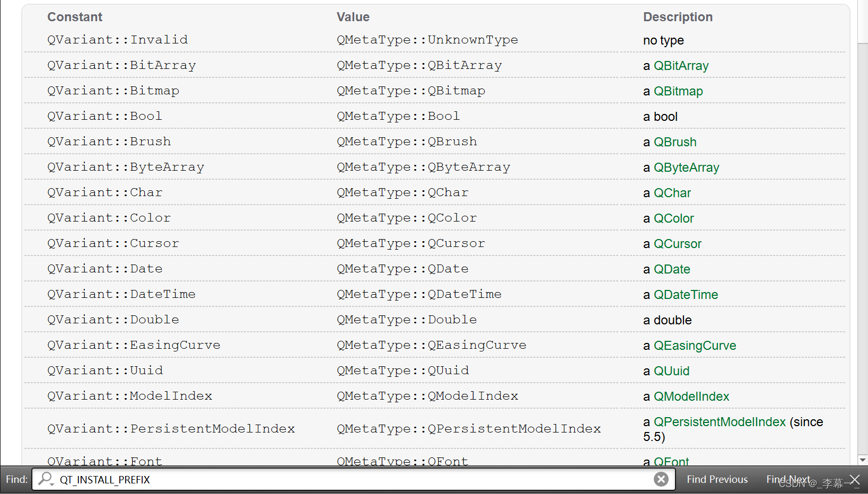Click the scrollbar down arrow
Viewport: 868px width, 494px height.
863,460
